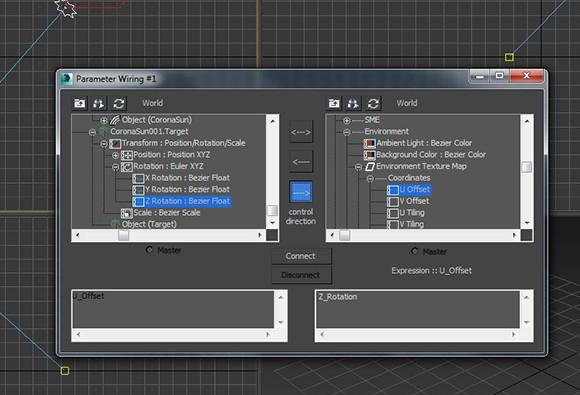Select Y Rotation : Bezier Float
The height and width of the screenshot is (395, 580).
click(187, 189)
